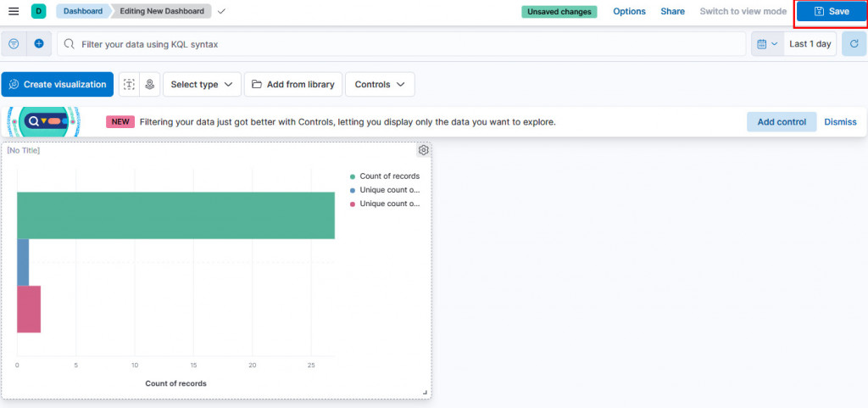Open the saved filter set menu

coord(14,43)
